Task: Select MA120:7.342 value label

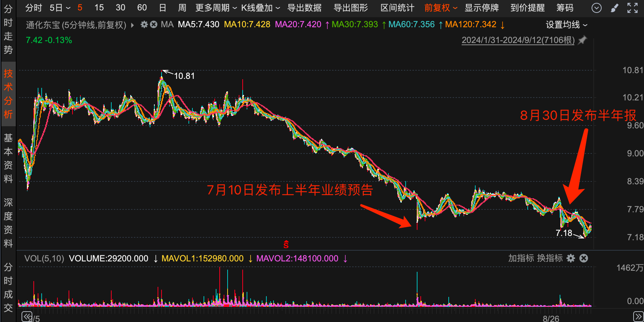Action: [x=471, y=24]
